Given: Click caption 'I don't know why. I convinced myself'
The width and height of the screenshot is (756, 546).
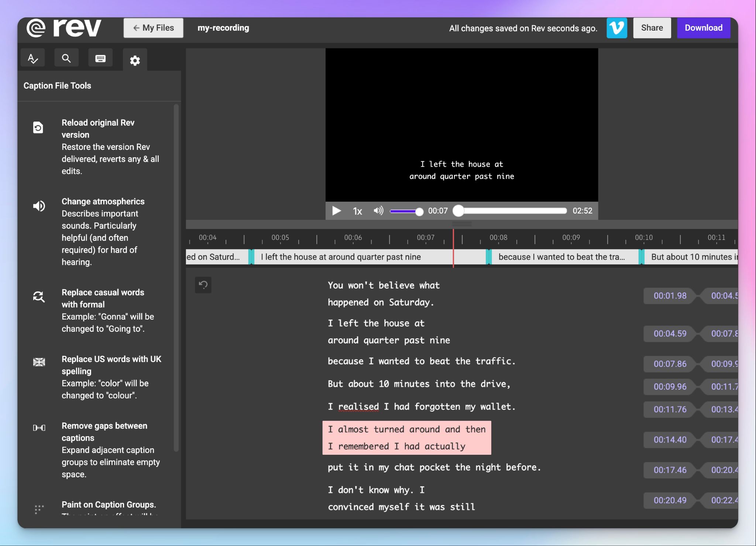Looking at the screenshot, I should coord(401,498).
